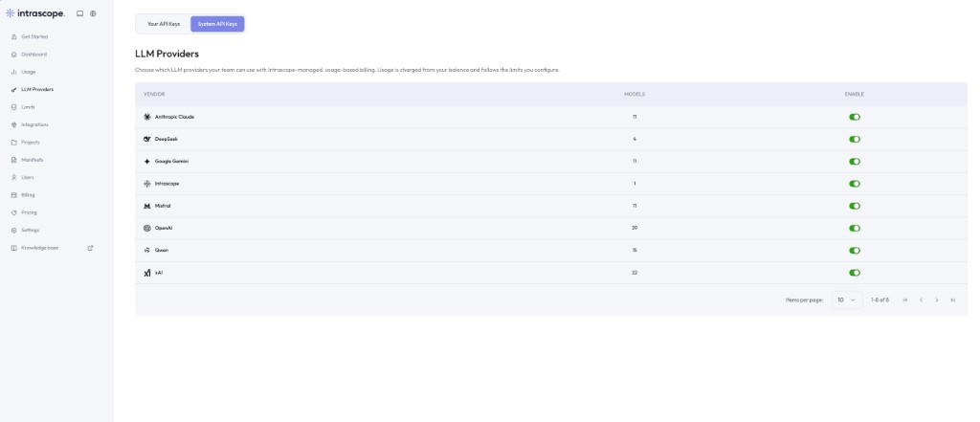The image size is (980, 422).
Task: Go to the previous page of results
Action: point(921,300)
